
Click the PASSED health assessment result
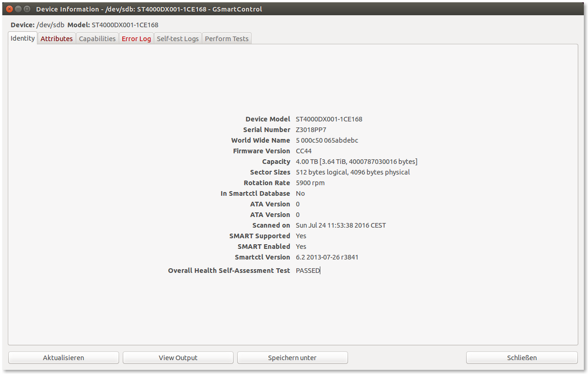point(308,271)
